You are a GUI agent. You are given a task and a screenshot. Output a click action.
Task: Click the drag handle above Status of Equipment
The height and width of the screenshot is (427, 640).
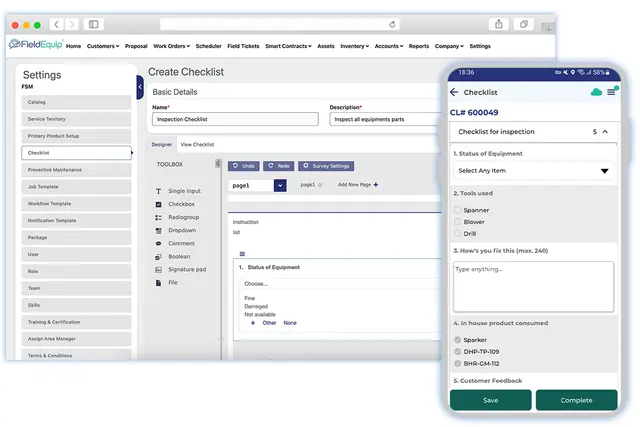[x=242, y=254]
